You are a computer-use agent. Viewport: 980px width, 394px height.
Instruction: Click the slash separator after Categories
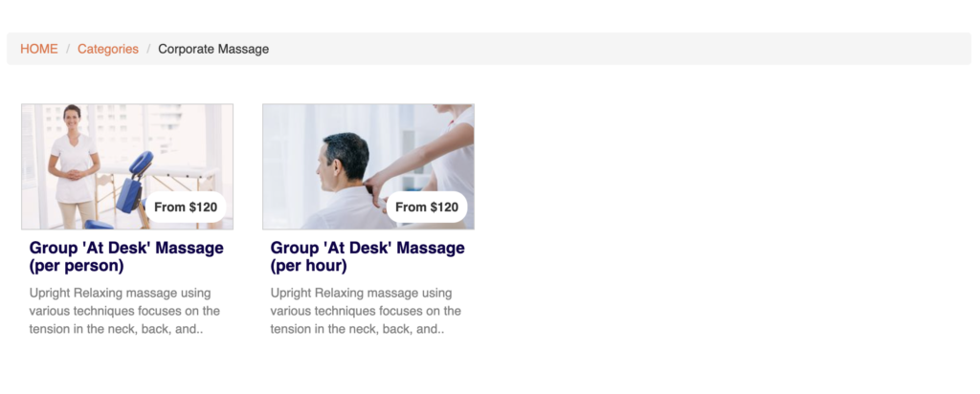[148, 49]
